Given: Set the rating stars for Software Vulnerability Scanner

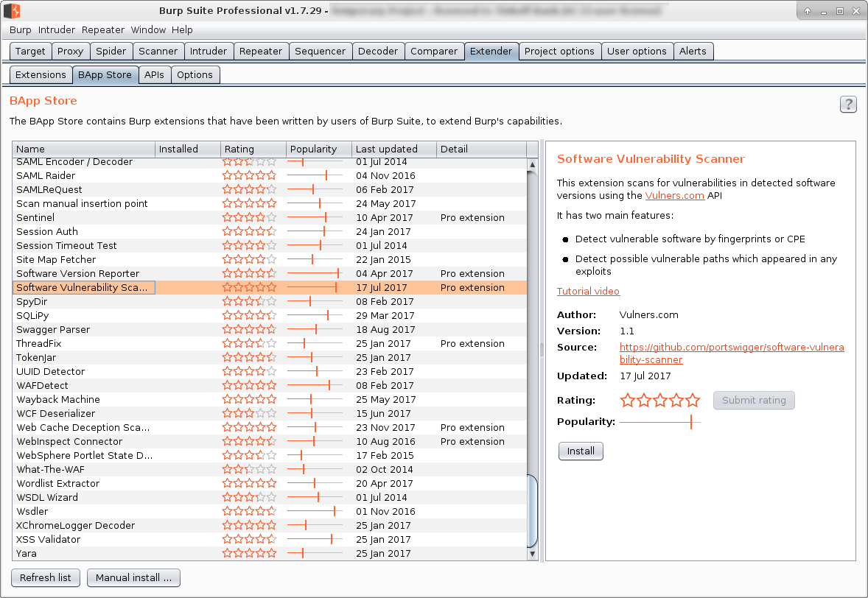Looking at the screenshot, I should coord(660,400).
